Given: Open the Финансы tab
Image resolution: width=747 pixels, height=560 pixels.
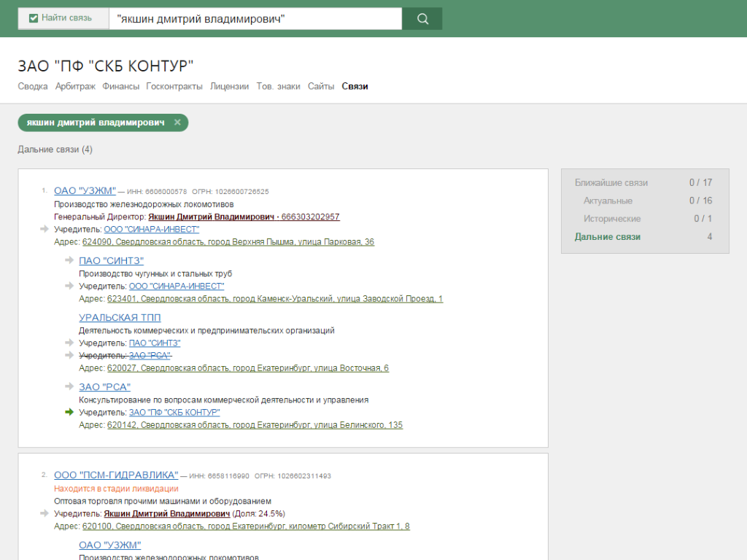Looking at the screenshot, I should (x=120, y=86).
